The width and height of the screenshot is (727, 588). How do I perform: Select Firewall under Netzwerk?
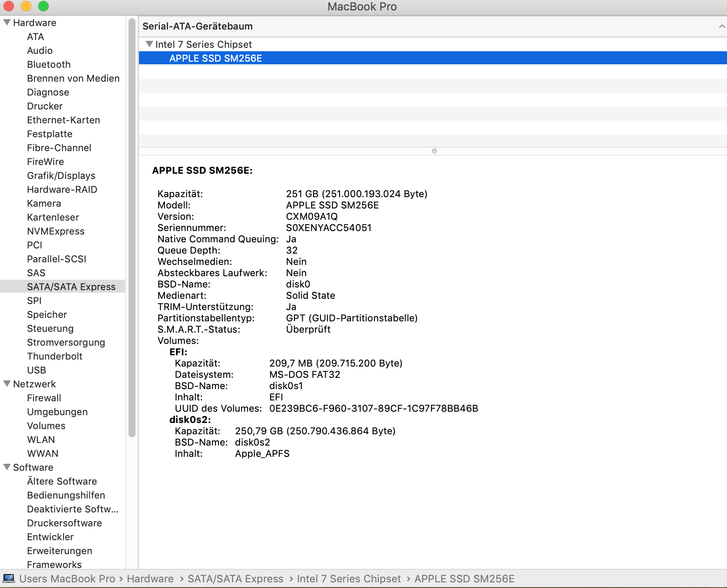(x=44, y=398)
